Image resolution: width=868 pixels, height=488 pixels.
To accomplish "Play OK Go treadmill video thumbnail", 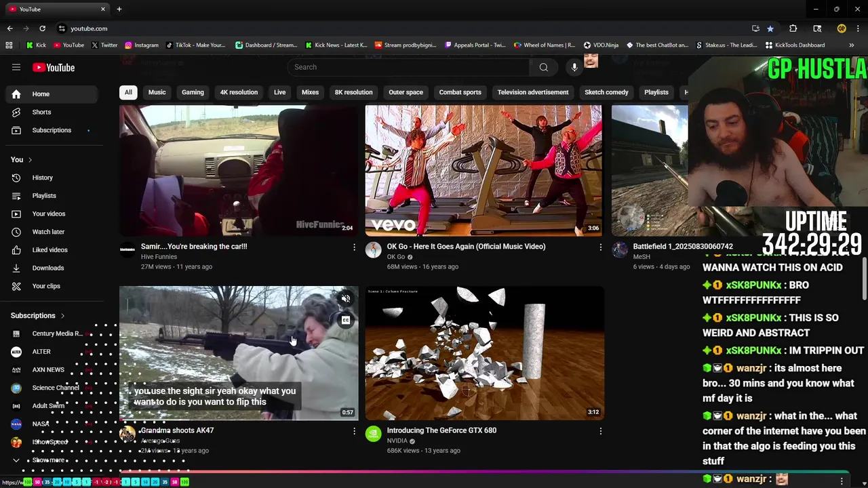I will click(484, 170).
